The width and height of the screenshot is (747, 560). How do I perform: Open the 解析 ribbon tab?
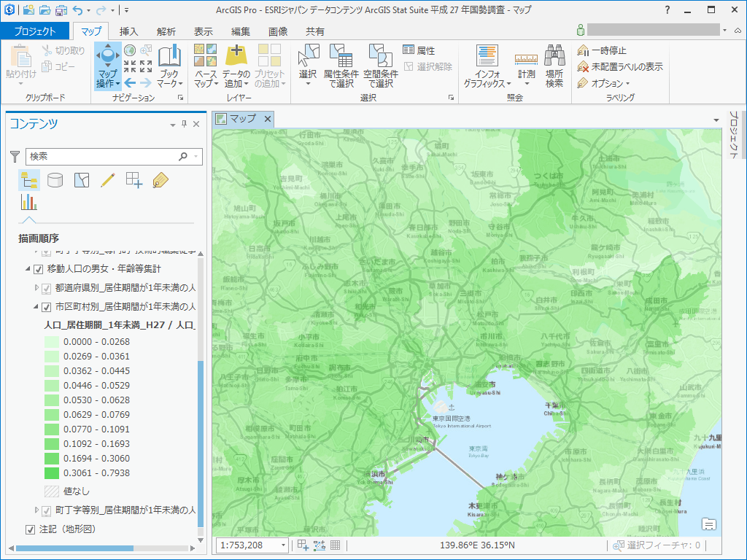pos(166,31)
